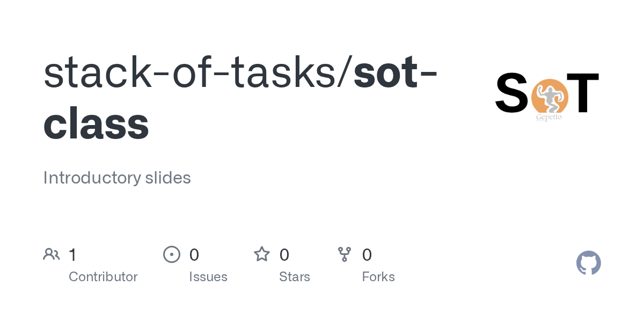
Task: Click the zero count above Forks
Action: coord(367,254)
